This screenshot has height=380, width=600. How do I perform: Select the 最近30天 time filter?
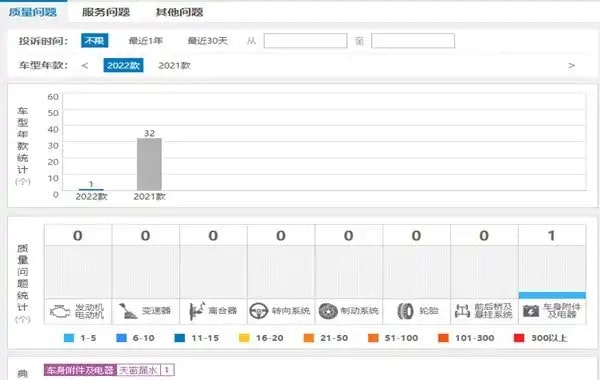(x=207, y=41)
